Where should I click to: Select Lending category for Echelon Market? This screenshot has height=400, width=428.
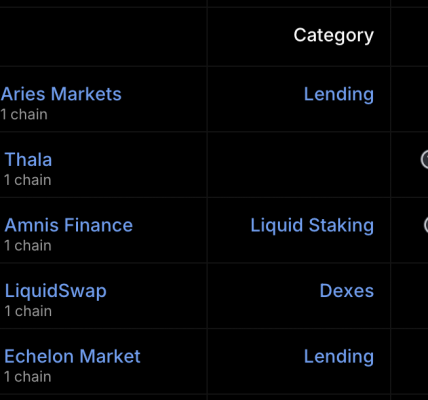pos(339,357)
